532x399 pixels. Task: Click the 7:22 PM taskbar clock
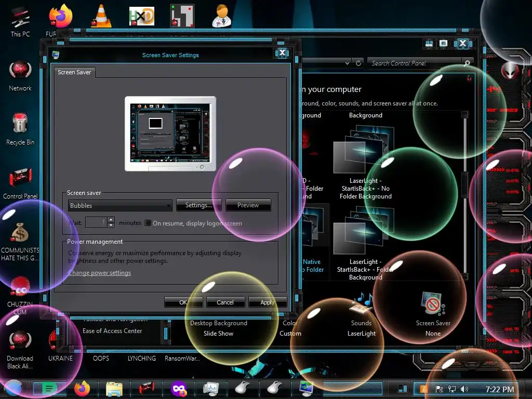click(x=499, y=389)
